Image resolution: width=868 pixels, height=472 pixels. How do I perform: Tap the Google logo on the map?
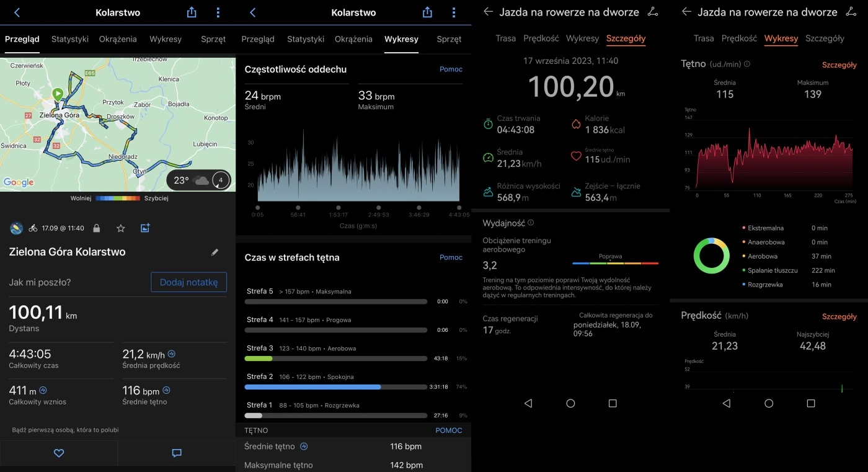tap(17, 182)
